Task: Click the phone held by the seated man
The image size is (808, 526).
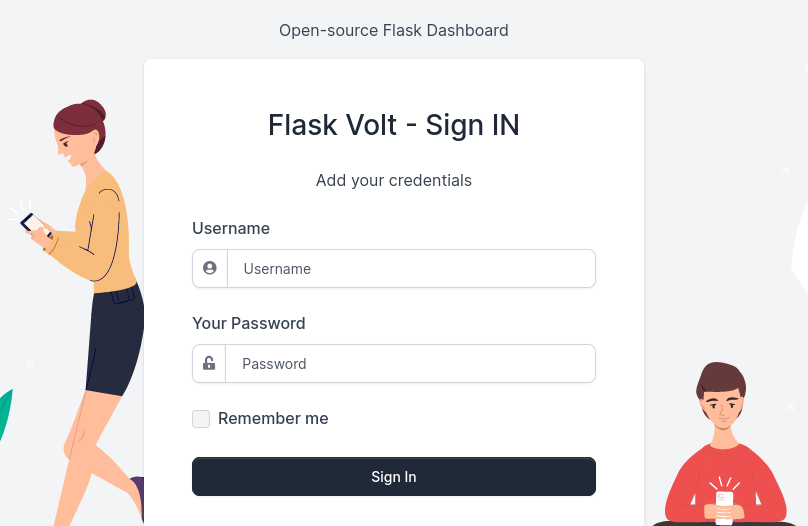Action: (x=724, y=502)
